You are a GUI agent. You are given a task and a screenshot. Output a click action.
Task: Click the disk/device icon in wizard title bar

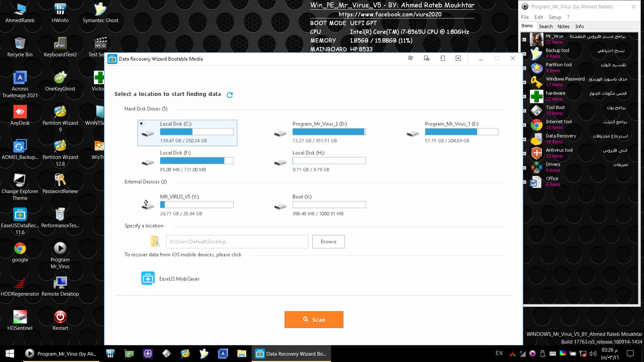(x=426, y=58)
